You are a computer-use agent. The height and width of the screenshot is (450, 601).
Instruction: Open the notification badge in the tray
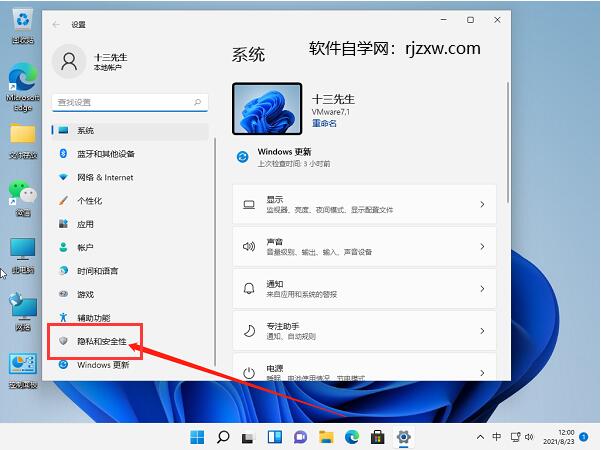584,437
